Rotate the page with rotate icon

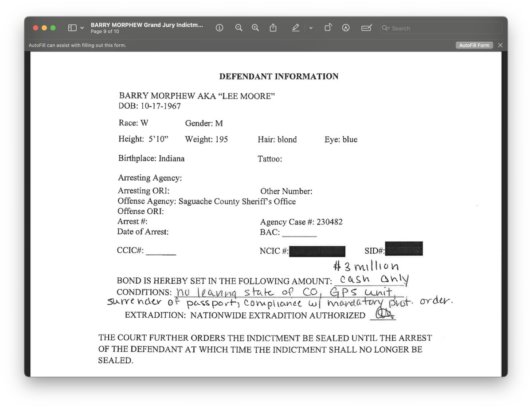pos(328,28)
